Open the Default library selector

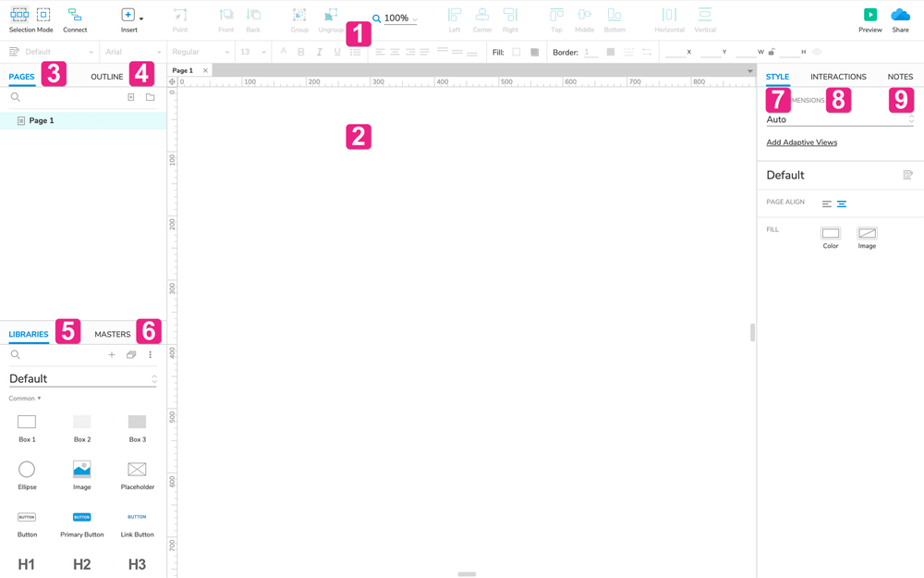pos(81,378)
